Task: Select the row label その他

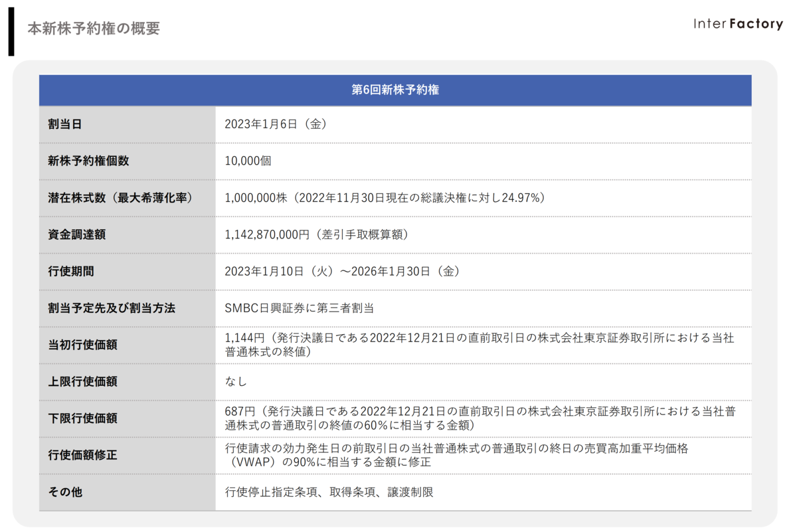Action: coord(65,493)
